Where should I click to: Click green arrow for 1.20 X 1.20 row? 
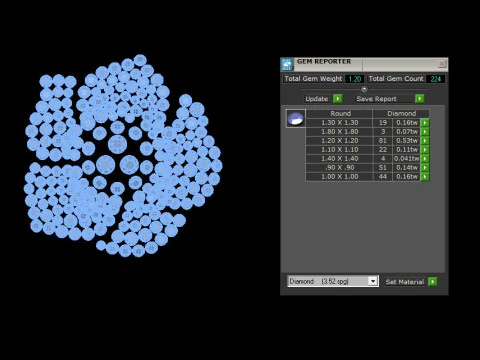tap(425, 141)
